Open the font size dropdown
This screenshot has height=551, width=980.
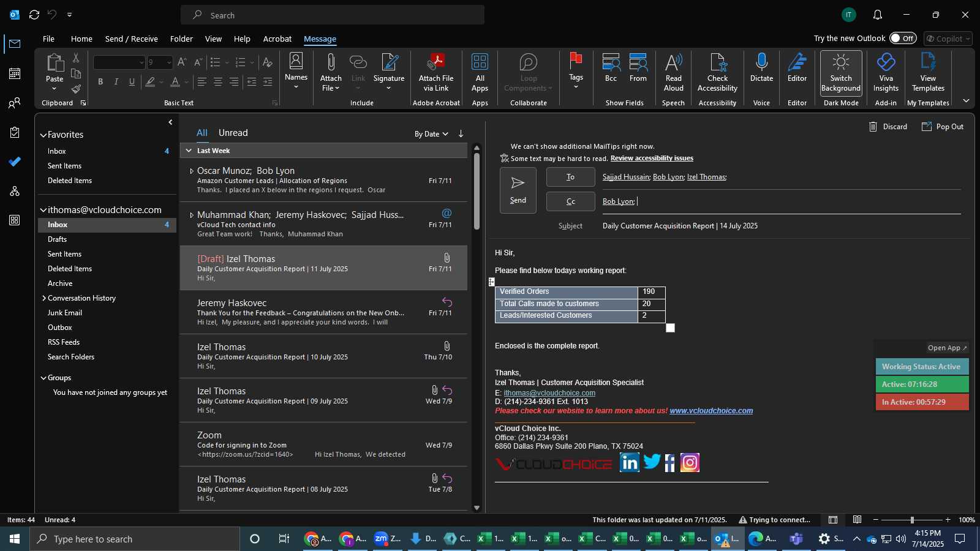(x=170, y=62)
